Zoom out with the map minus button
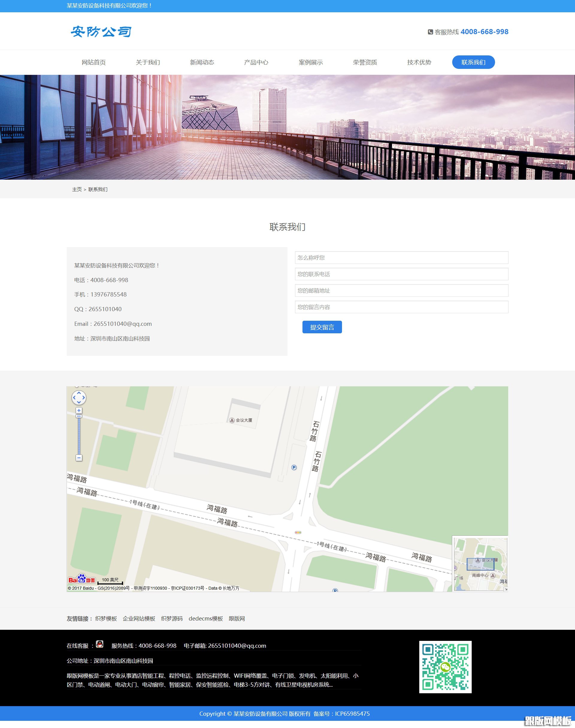575x728 pixels. point(79,458)
